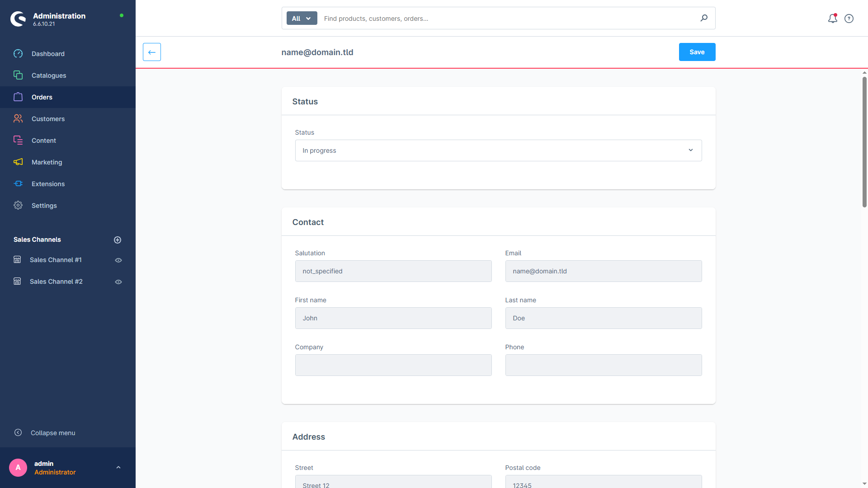Open Extensions menu item
Image resolution: width=868 pixels, height=488 pixels.
coord(68,184)
